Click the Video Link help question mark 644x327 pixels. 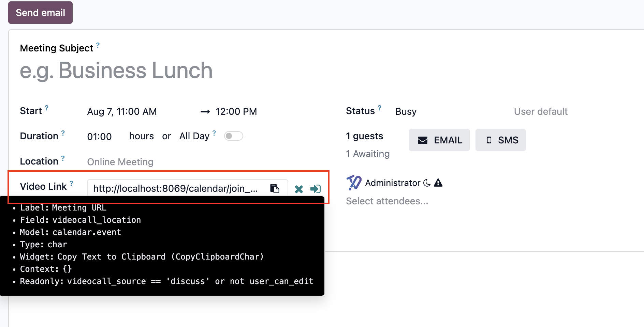tap(71, 183)
